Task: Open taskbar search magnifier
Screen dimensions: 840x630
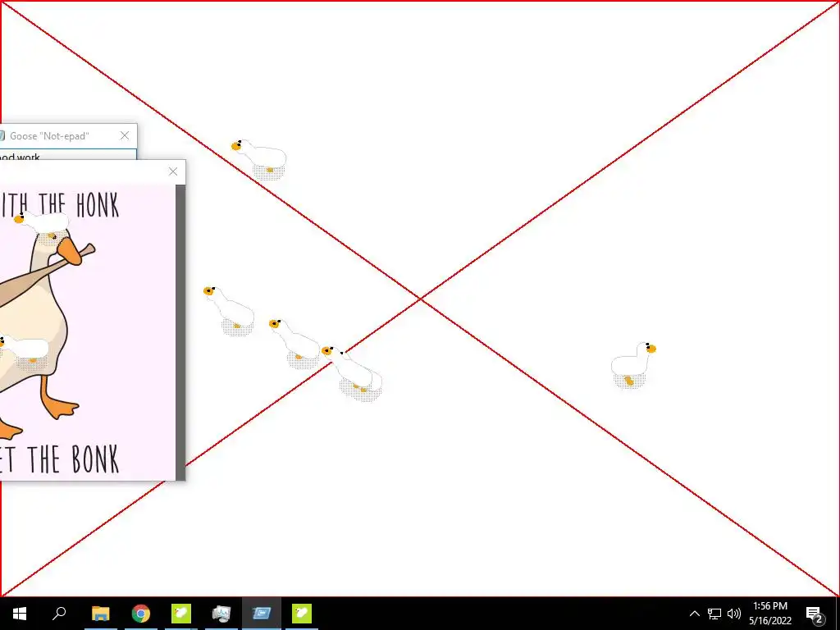Action: [59, 614]
